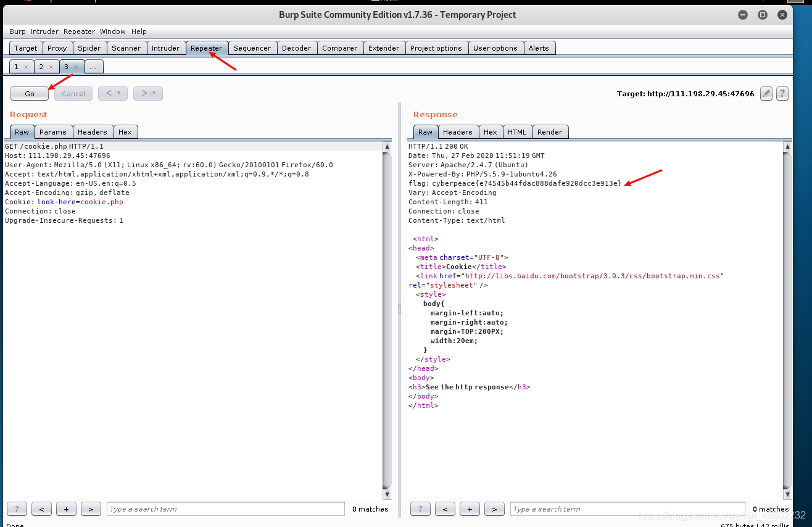This screenshot has height=527, width=812.
Task: Click the Cancel button
Action: coord(73,94)
